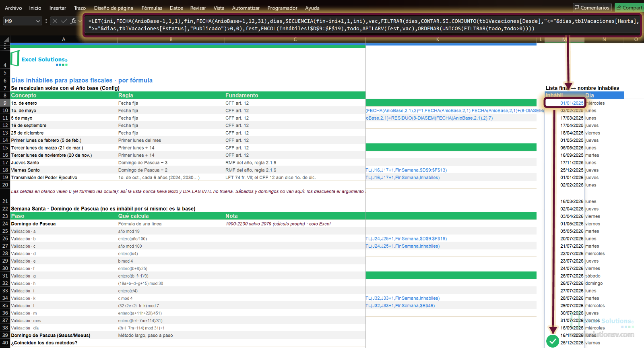Select column N header

point(604,39)
